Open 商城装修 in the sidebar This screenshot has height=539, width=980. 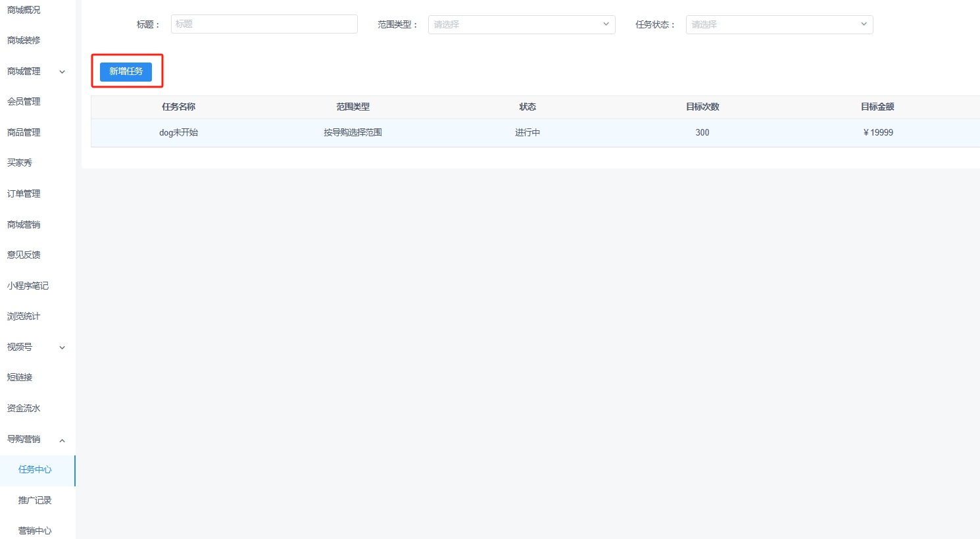[x=24, y=40]
